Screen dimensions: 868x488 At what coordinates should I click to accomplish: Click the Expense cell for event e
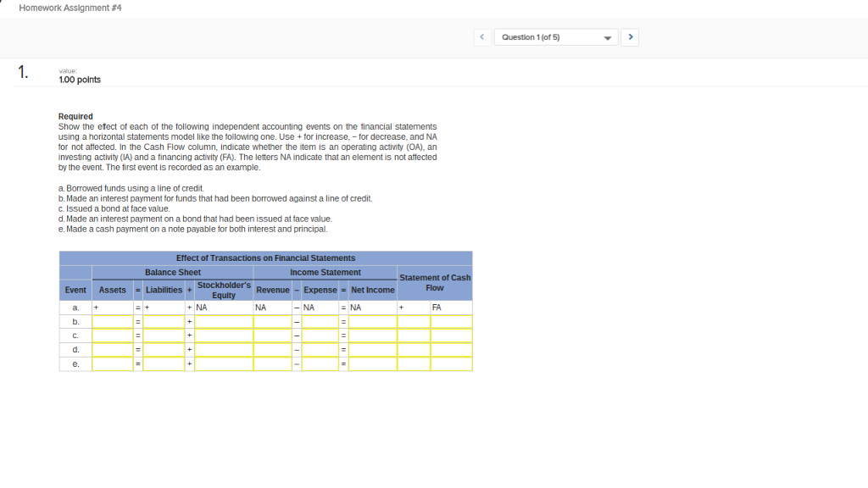click(320, 364)
